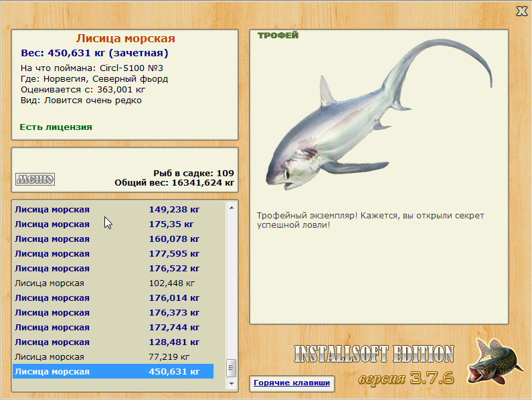
Task: Select the highlighted 450,631 кг row
Action: [x=113, y=371]
